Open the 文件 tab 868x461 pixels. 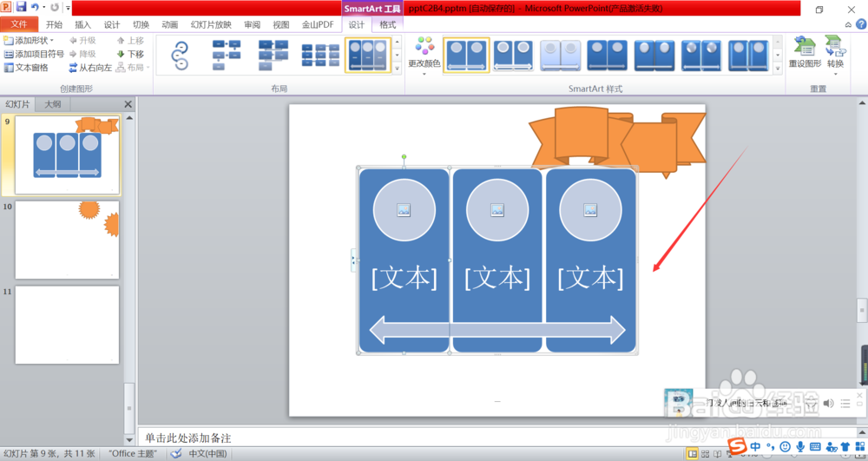[19, 24]
